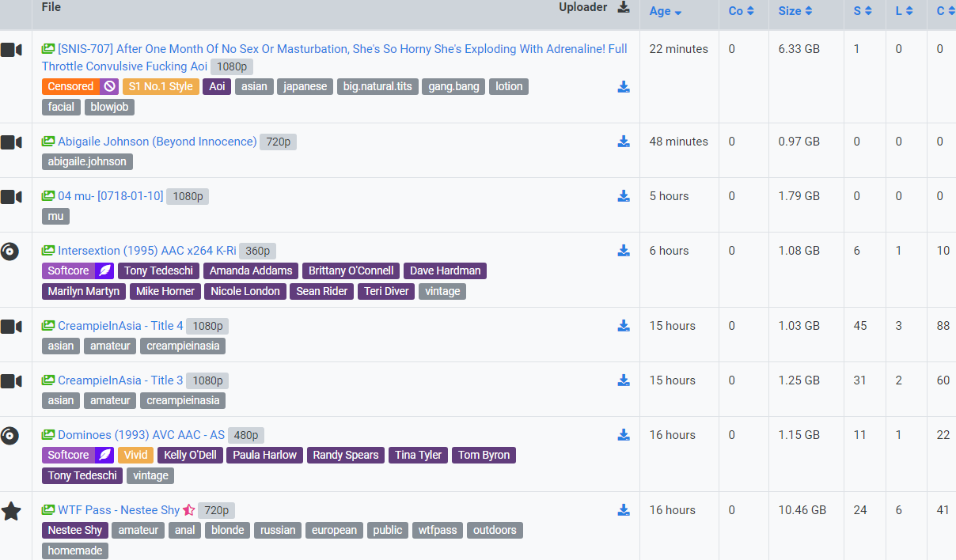
Task: Click the disc category icon beside Intersextion
Action: [x=9, y=252]
